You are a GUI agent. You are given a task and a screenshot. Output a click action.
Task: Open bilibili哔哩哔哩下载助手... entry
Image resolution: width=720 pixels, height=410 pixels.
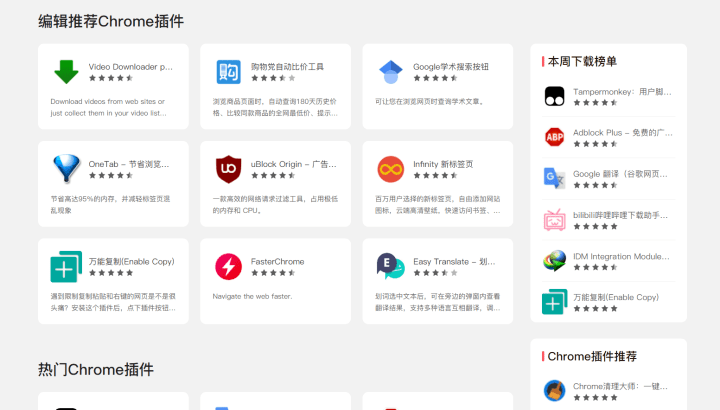tap(620, 215)
